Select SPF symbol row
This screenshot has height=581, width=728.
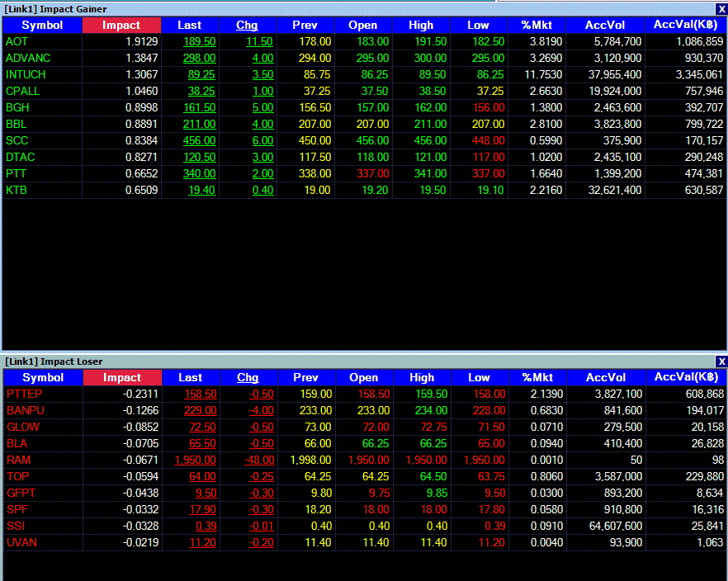[x=17, y=509]
